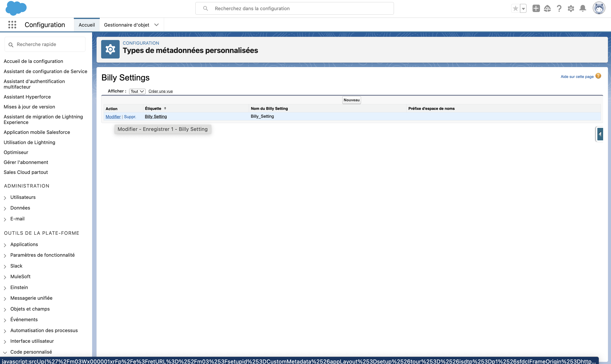Open Accueil de la configuration

33,61
